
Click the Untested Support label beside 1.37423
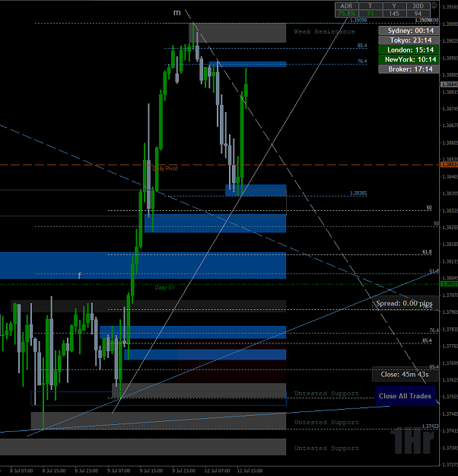point(326,422)
